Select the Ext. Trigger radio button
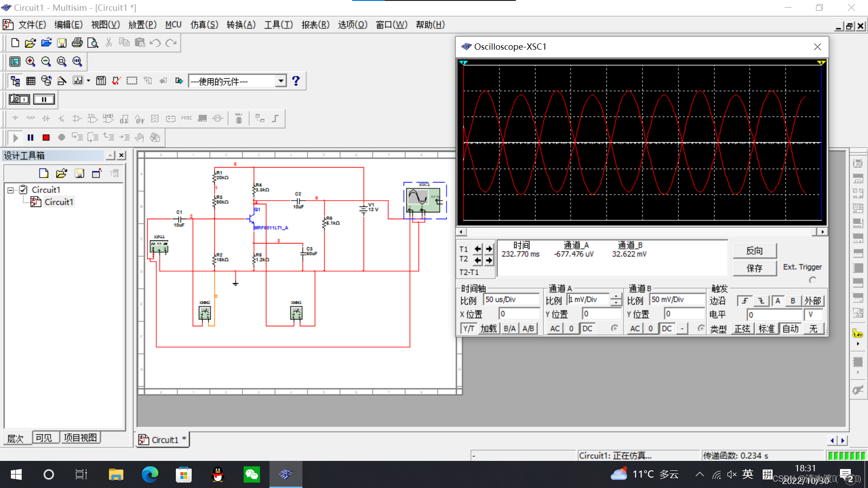Screen dimensions: 868x488 coord(812,280)
